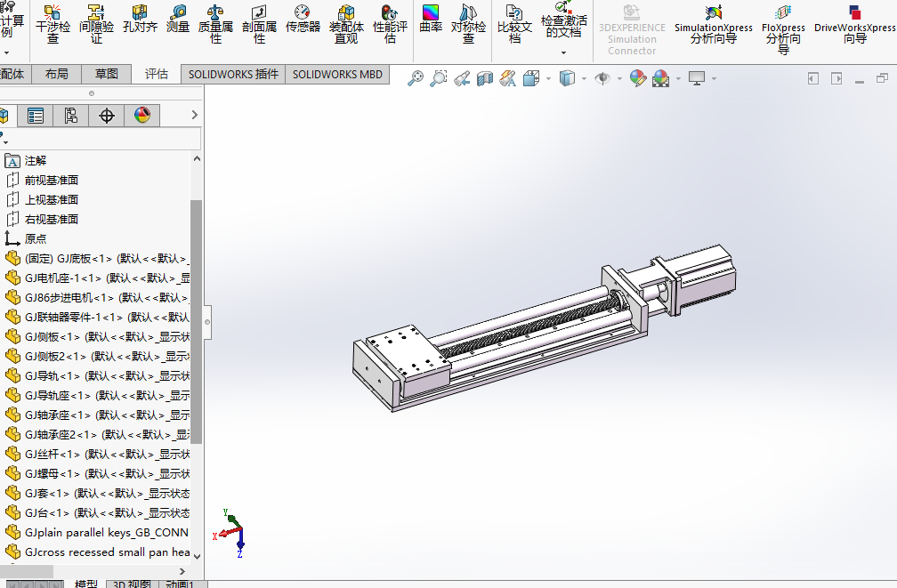Click Edit Appearance color ball icon

pyautogui.click(x=638, y=78)
